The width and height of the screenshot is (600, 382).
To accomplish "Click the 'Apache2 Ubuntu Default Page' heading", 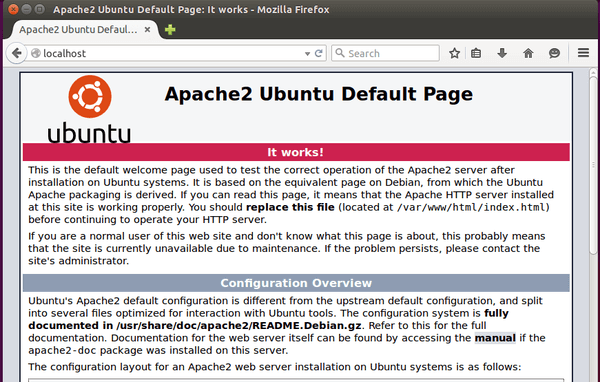I will pos(318,94).
